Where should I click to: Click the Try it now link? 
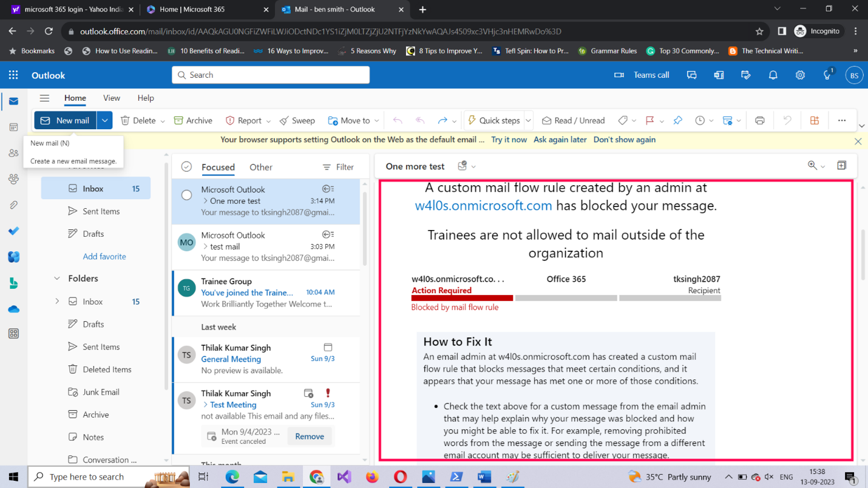tap(509, 140)
